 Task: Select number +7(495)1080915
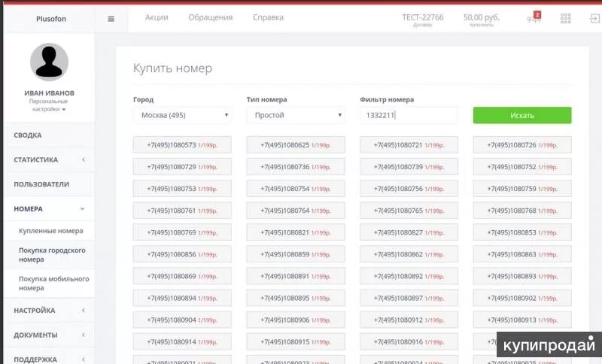tap(296, 341)
